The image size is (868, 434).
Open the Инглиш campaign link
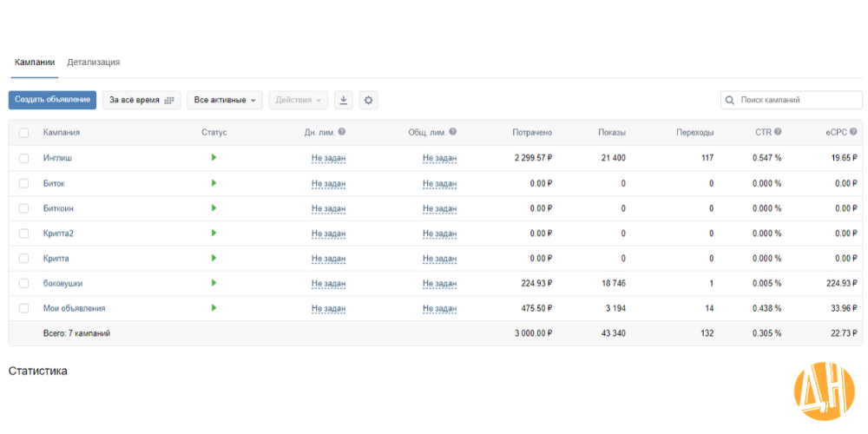point(57,158)
